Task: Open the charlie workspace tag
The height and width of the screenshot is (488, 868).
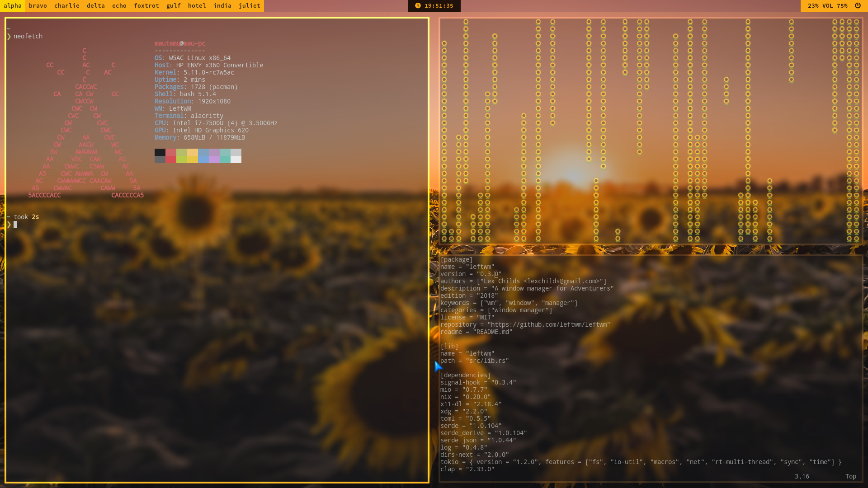Action: tap(67, 6)
